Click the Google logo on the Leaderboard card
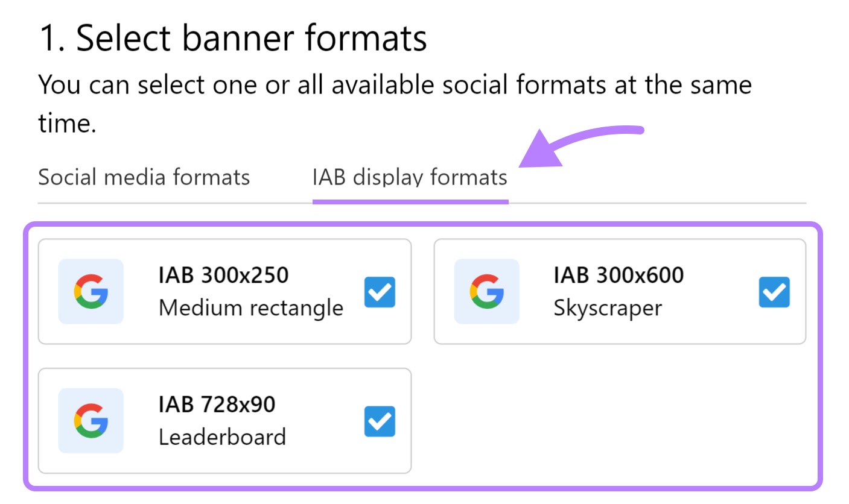This screenshot has width=849, height=504. click(91, 421)
